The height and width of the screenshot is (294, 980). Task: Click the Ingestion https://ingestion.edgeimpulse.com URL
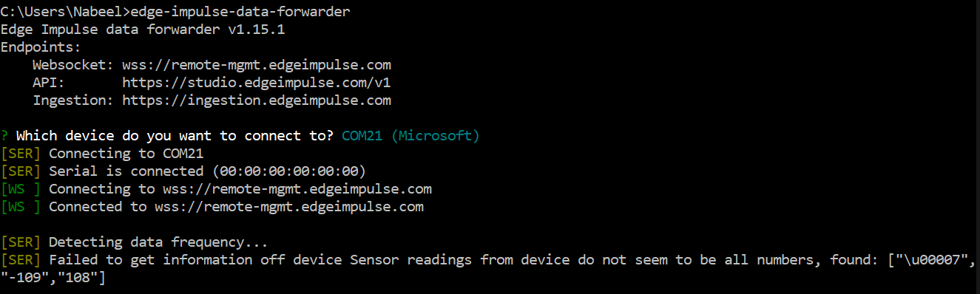coord(257,100)
